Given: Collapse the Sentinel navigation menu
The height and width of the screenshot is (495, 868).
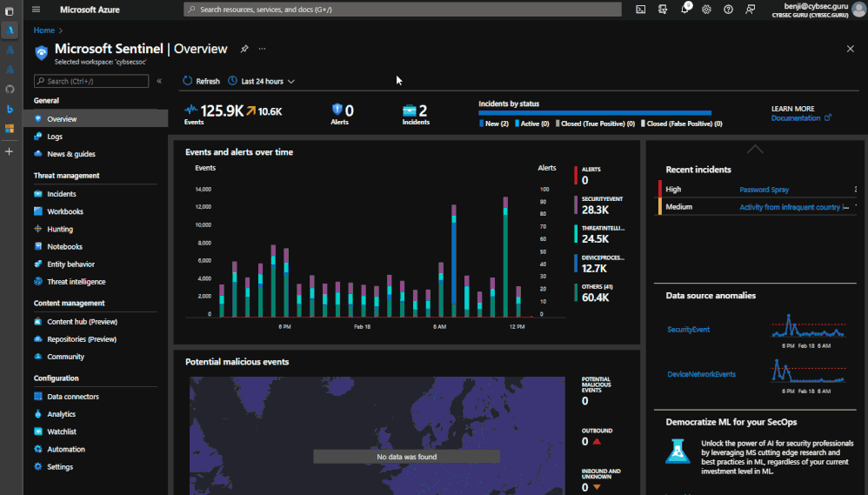Looking at the screenshot, I should click(x=159, y=81).
